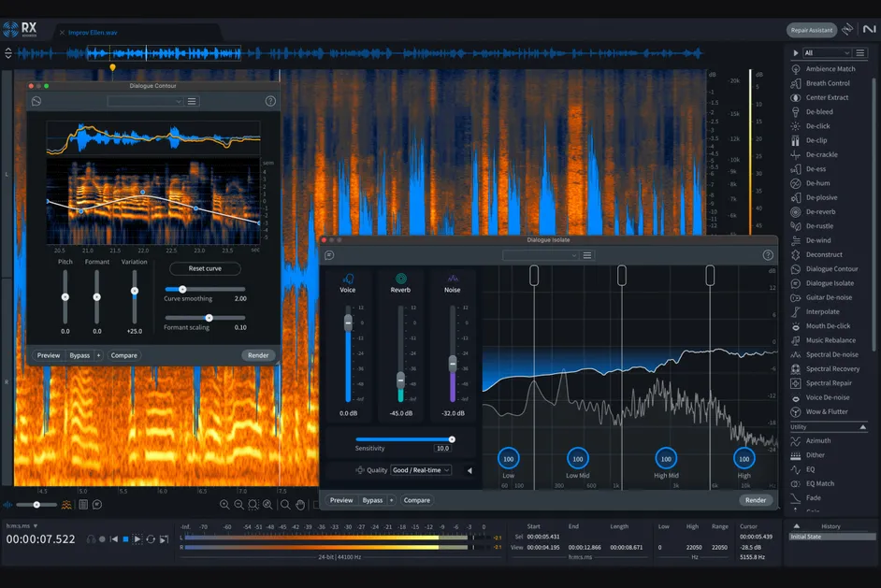Click the Sensitivity slider in Dialogue Isolate

[x=404, y=439]
